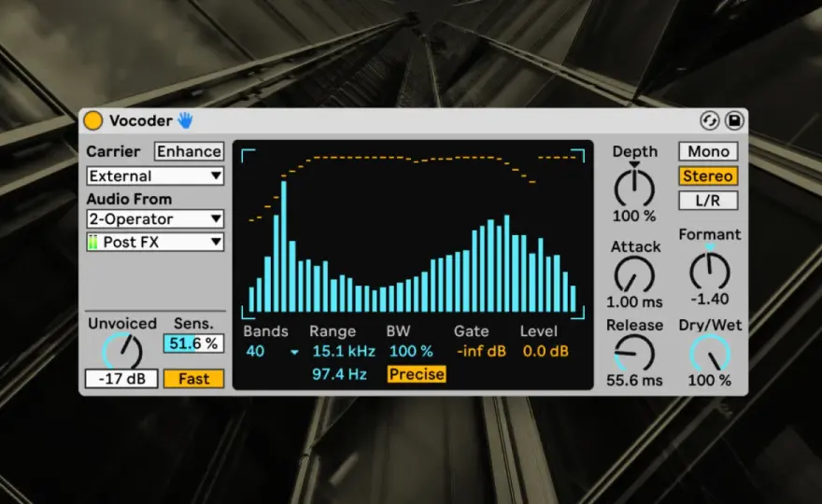This screenshot has height=504, width=822.
Task: Click the tallest bar in the filter bank display
Action: coord(284,246)
